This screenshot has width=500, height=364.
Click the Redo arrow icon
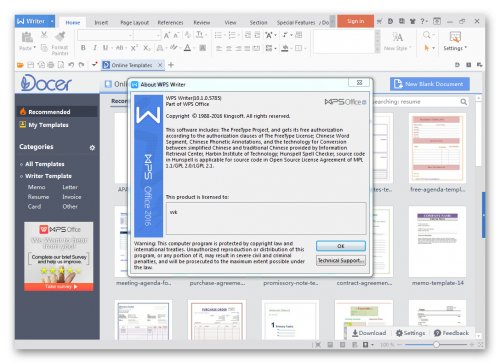pyautogui.click(x=81, y=65)
